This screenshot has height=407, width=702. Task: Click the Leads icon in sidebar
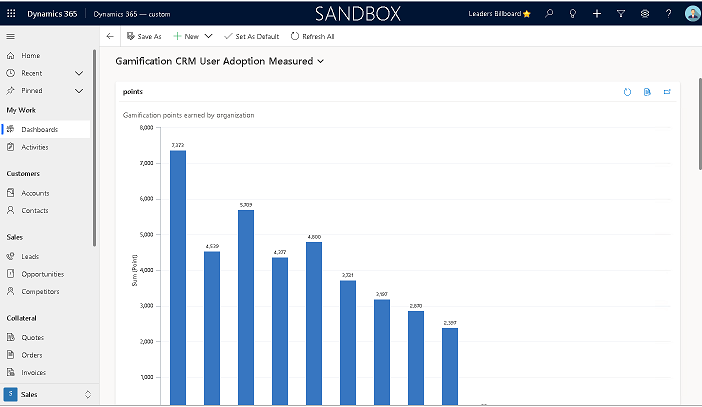click(11, 256)
